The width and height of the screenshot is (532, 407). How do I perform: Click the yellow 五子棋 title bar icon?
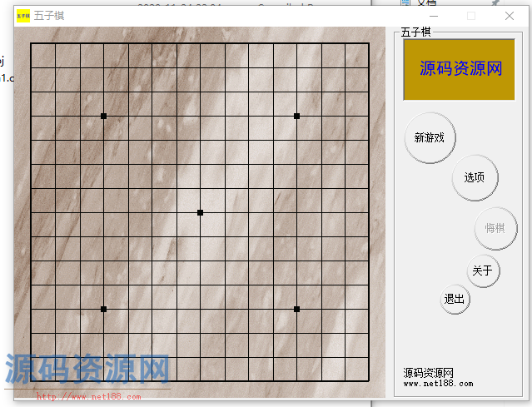click(23, 16)
